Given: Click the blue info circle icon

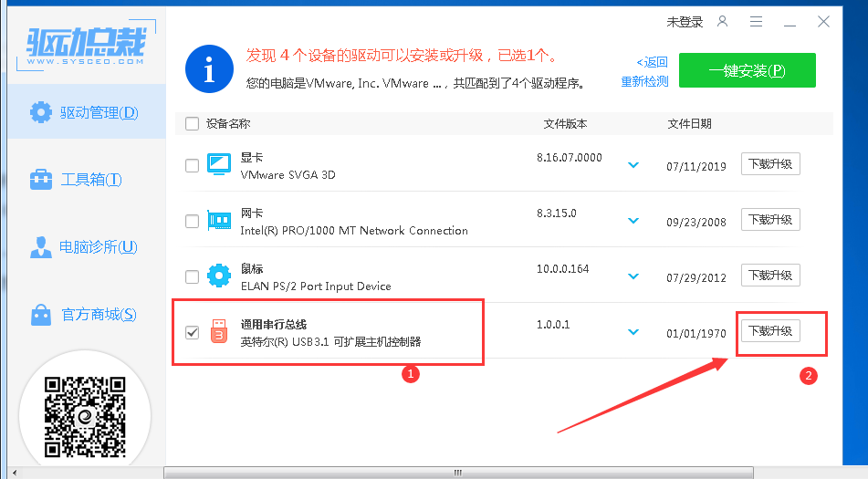Looking at the screenshot, I should point(209,69).
